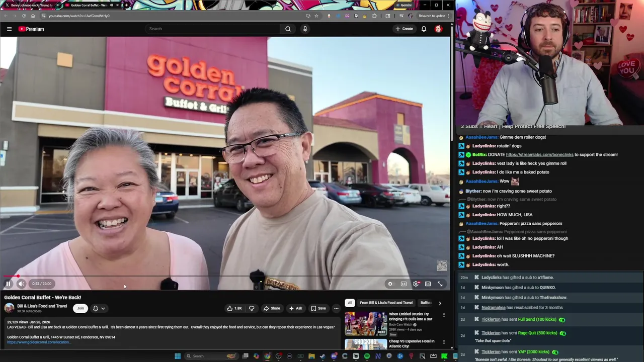Select the All filter chip
The image size is (644, 362).
350,303
